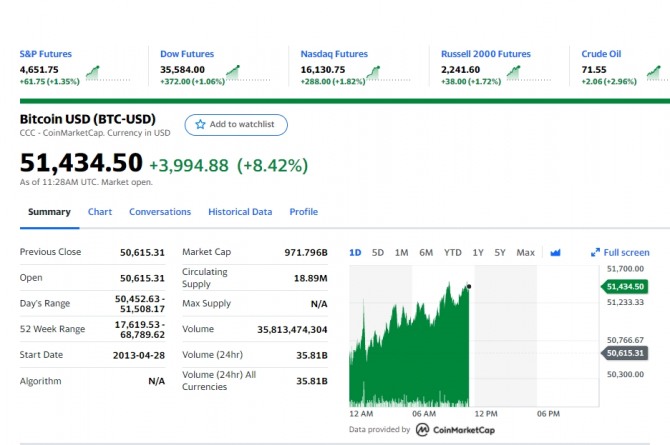Click the Russell 2000 Futures price 2,241.60
The width and height of the screenshot is (670, 445).
click(x=461, y=70)
